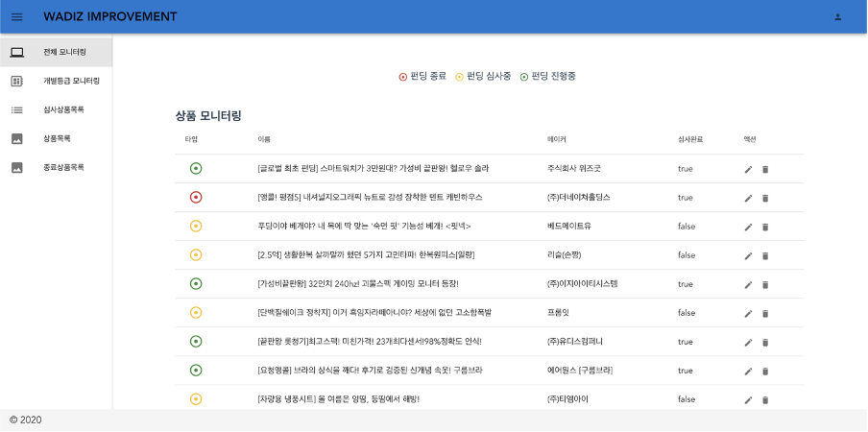The height and width of the screenshot is (432, 868).
Task: Open the hamburger navigation menu
Action: tap(17, 16)
